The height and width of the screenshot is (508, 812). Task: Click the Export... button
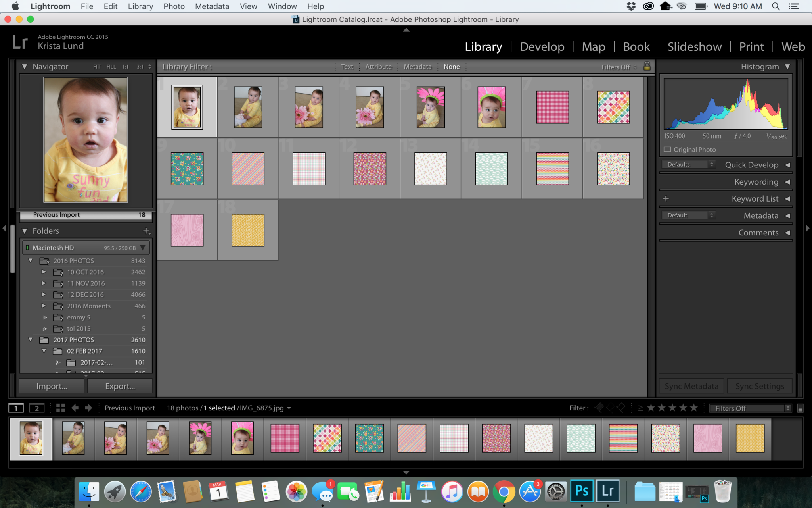pyautogui.click(x=120, y=386)
